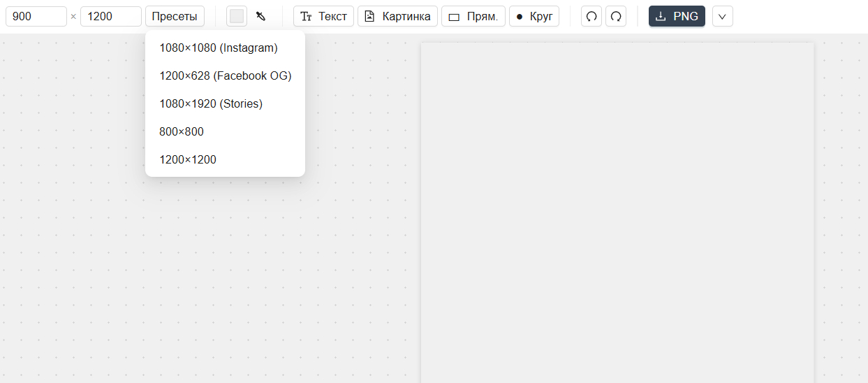
Task: Choose the 1200×628 (Facebook OG) preset
Action: coord(225,75)
